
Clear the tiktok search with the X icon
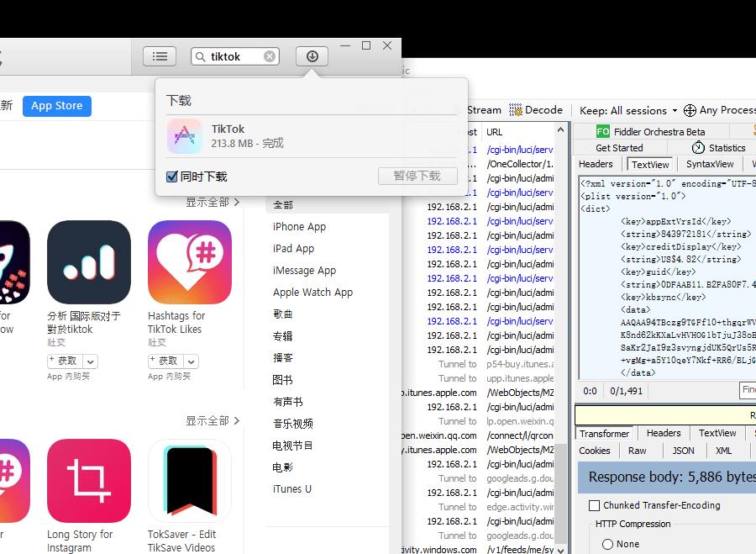pos(269,56)
